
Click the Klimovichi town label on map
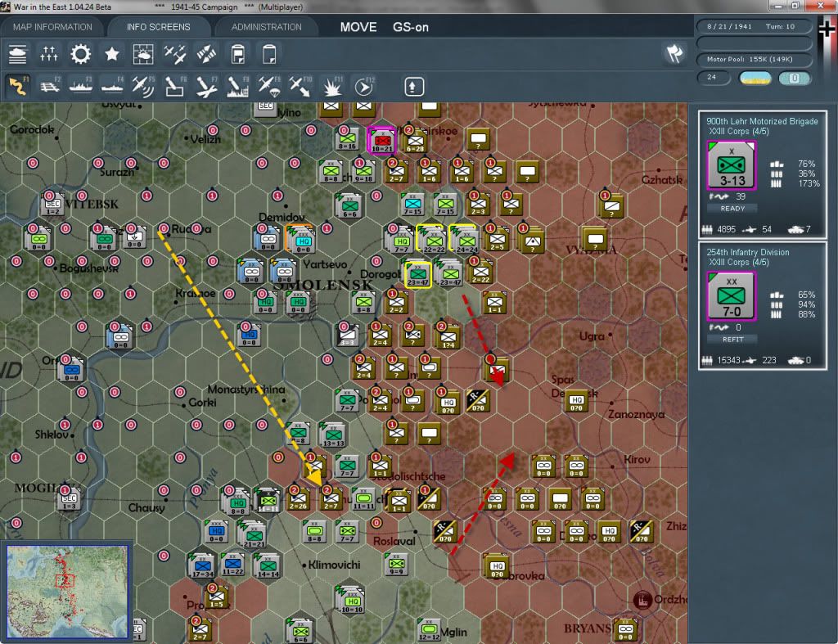[x=335, y=565]
